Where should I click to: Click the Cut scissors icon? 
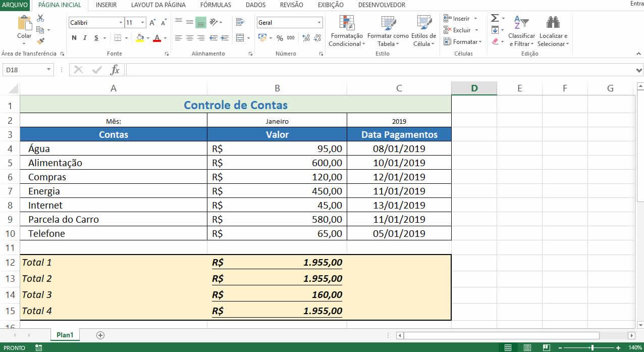tap(40, 18)
